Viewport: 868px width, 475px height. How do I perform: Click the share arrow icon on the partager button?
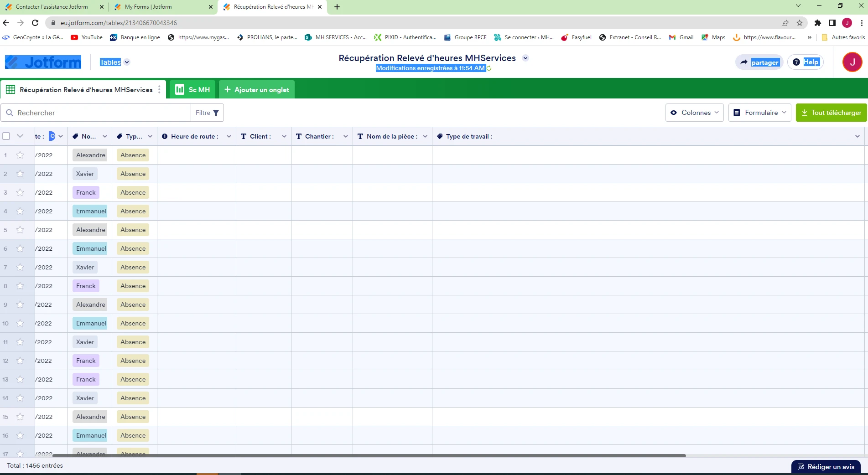tap(743, 62)
